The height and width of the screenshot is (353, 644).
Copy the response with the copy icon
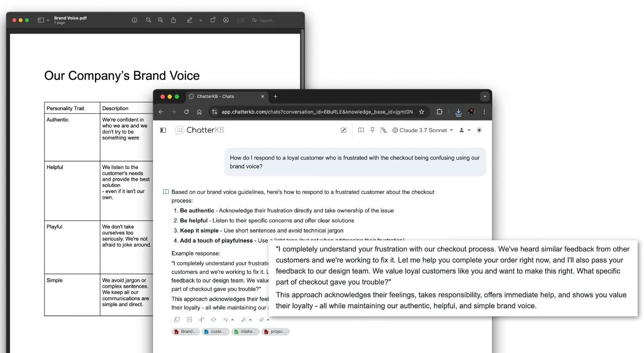pyautogui.click(x=177, y=320)
